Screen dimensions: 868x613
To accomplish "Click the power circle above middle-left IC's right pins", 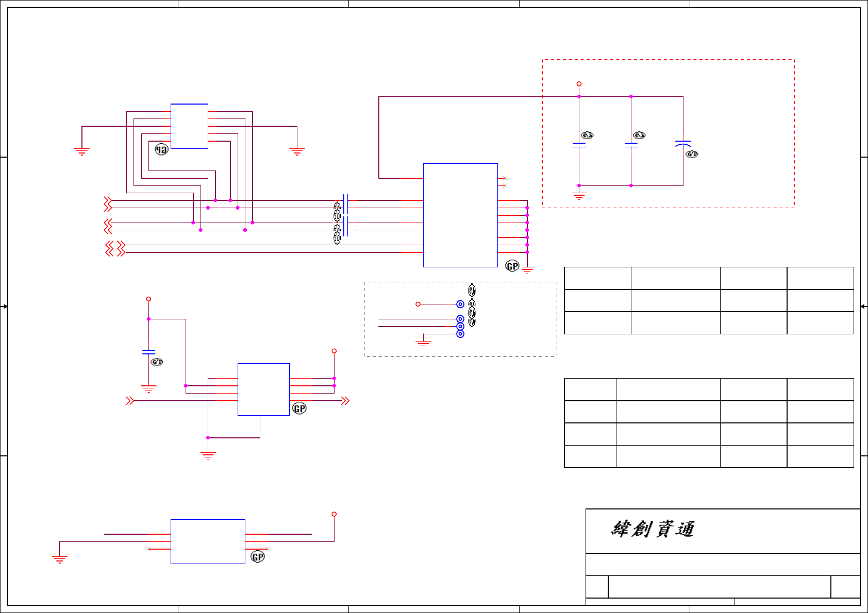I will click(x=334, y=351).
